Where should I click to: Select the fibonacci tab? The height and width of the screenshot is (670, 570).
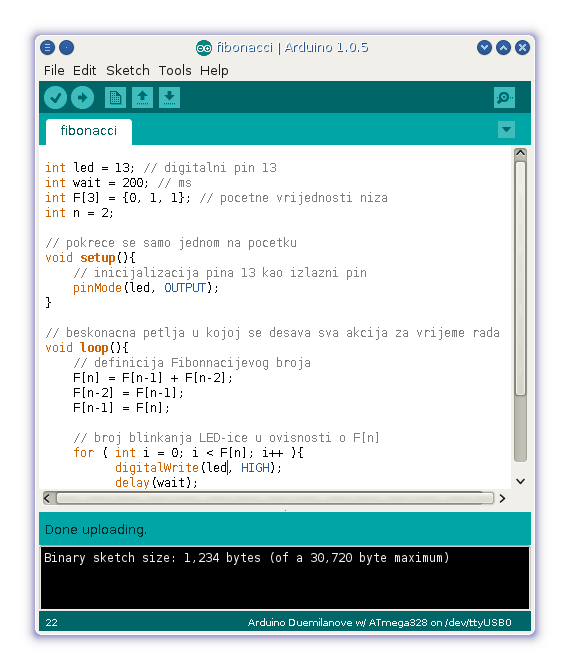89,131
